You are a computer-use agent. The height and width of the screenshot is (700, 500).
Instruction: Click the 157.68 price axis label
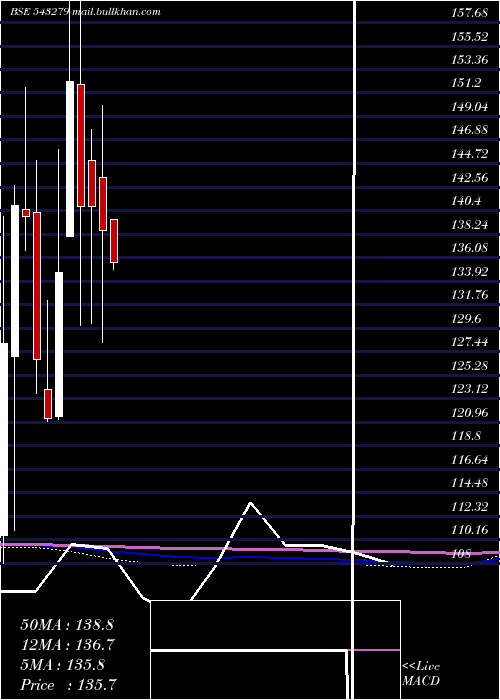pyautogui.click(x=469, y=13)
